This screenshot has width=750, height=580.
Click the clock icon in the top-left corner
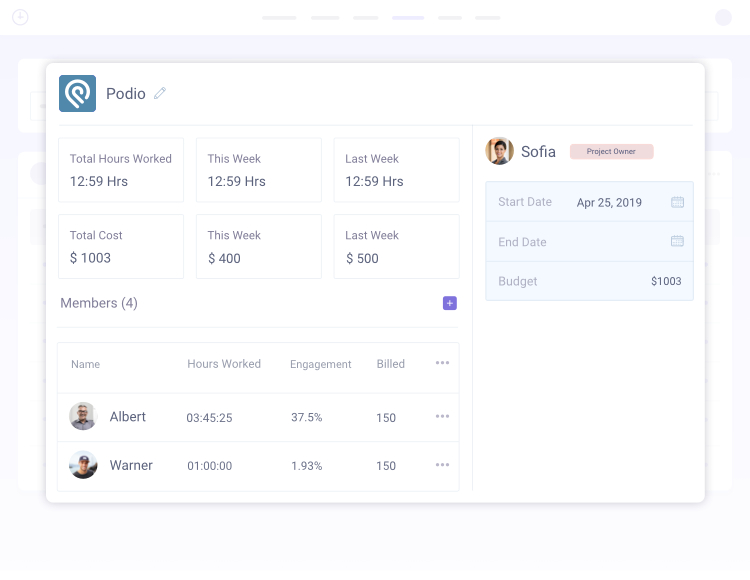20,17
